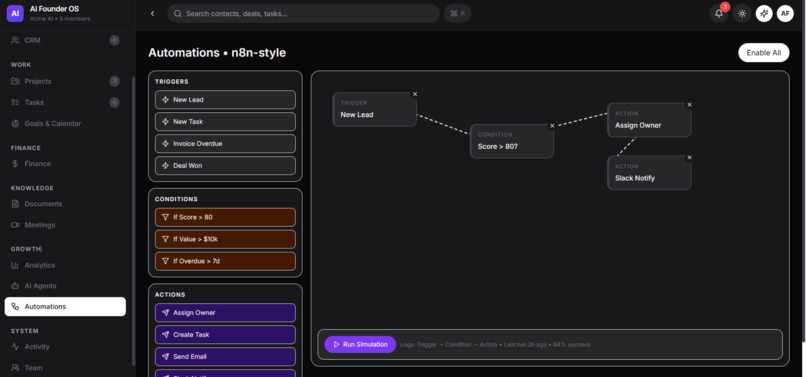Open CRM in the sidebar
Viewport: 806px width, 377px height.
[65, 40]
